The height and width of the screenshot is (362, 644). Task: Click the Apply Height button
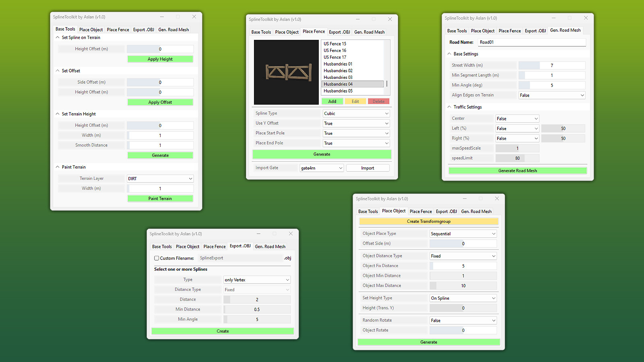(x=160, y=59)
